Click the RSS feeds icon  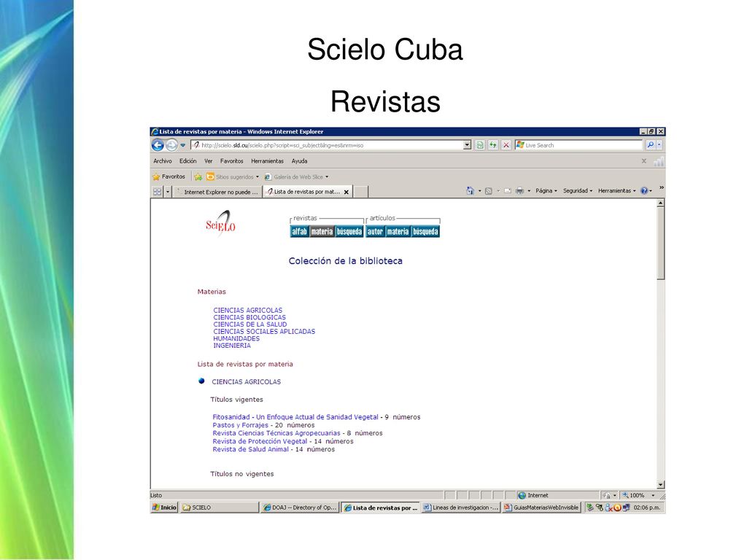[488, 191]
